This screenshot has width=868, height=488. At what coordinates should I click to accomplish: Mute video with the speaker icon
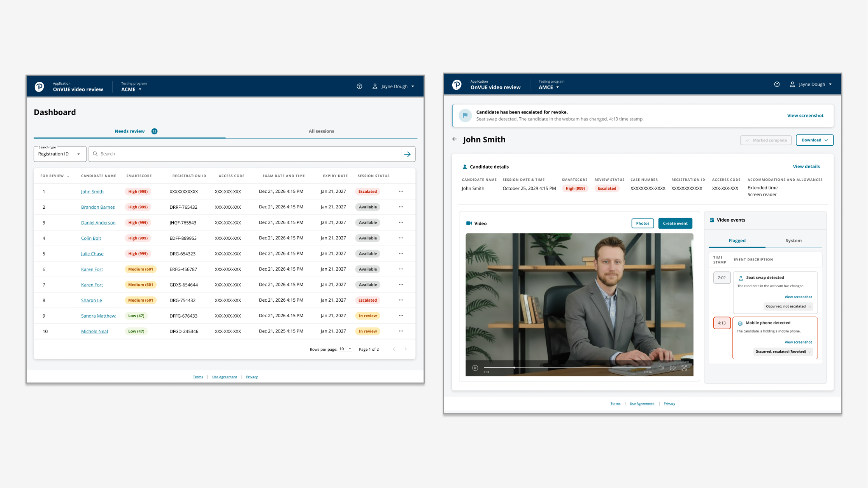[660, 368]
